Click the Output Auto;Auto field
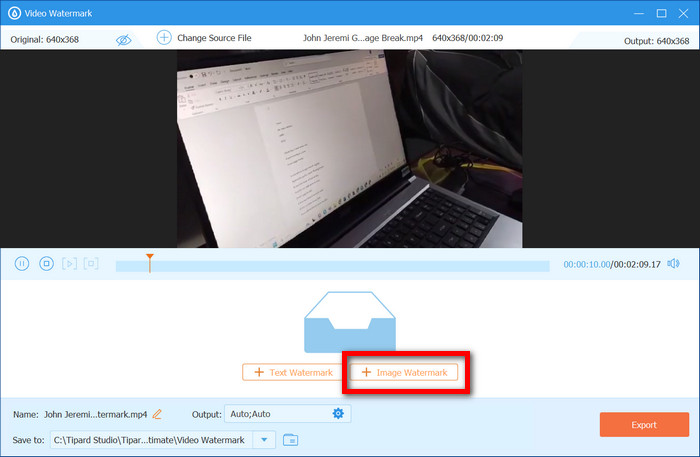The image size is (700, 457). (x=288, y=414)
